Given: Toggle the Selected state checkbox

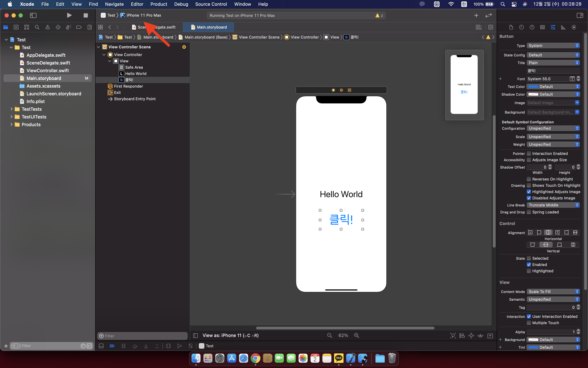Looking at the screenshot, I should [529, 258].
